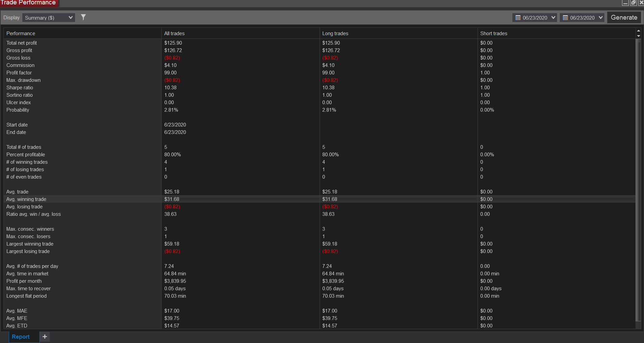Select the Largest winning trade row label
This screenshot has height=343, width=644.
tap(30, 244)
